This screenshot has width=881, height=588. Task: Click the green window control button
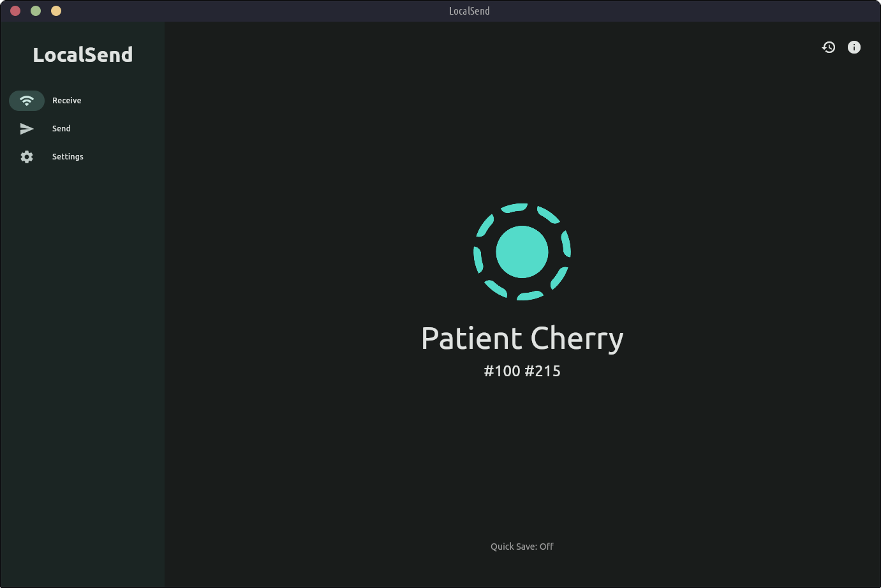pyautogui.click(x=36, y=11)
